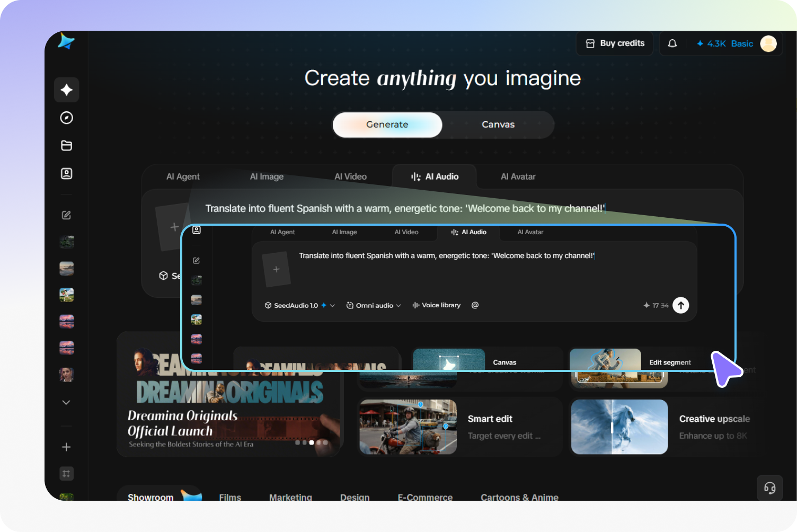The image size is (797, 532).
Task: Open Explore via the compass sidebar icon
Action: [x=67, y=118]
